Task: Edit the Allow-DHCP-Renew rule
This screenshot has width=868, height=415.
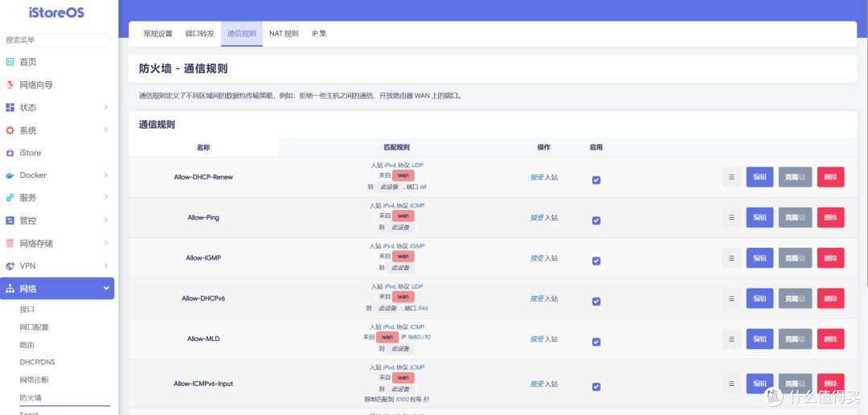Action: pos(759,177)
